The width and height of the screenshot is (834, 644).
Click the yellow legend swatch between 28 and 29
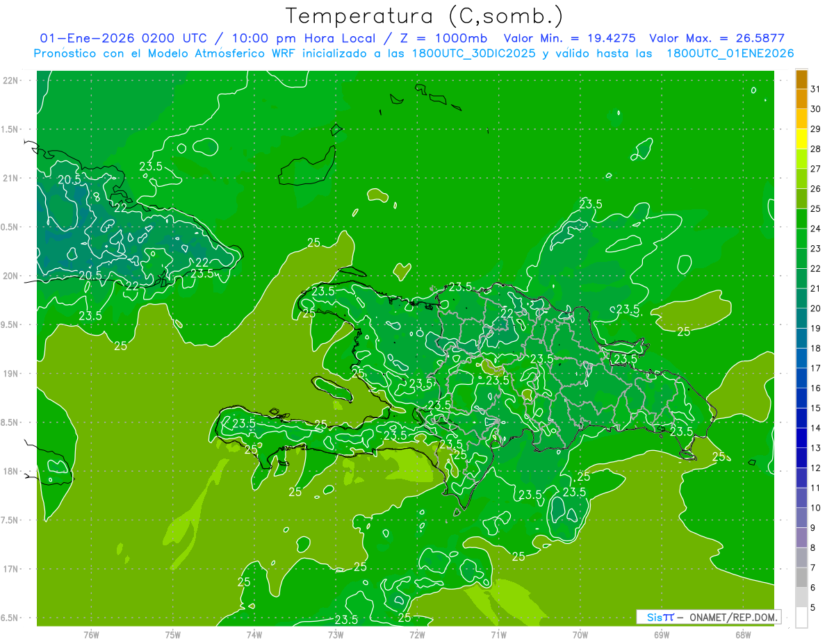tap(801, 139)
